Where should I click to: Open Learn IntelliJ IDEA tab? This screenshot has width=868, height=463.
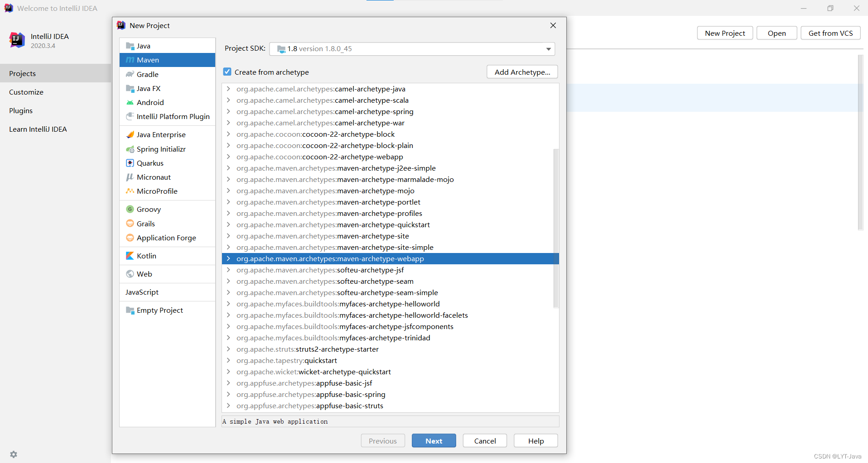click(55, 129)
